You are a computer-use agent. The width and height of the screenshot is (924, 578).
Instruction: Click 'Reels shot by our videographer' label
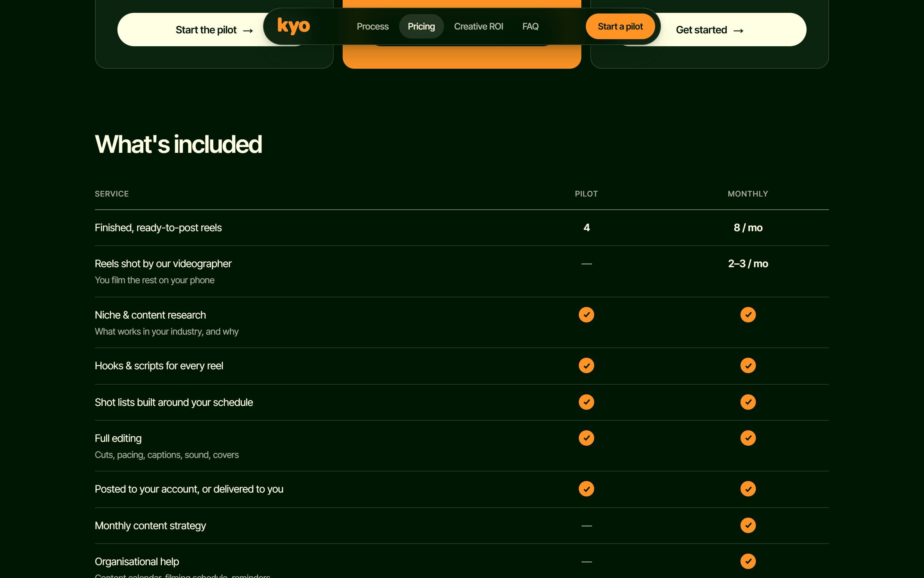163,264
